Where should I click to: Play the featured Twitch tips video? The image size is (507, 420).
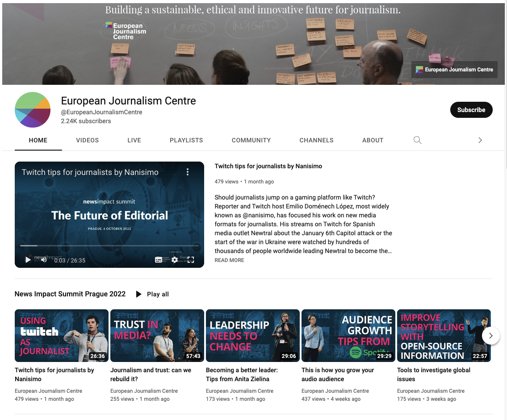coord(28,260)
